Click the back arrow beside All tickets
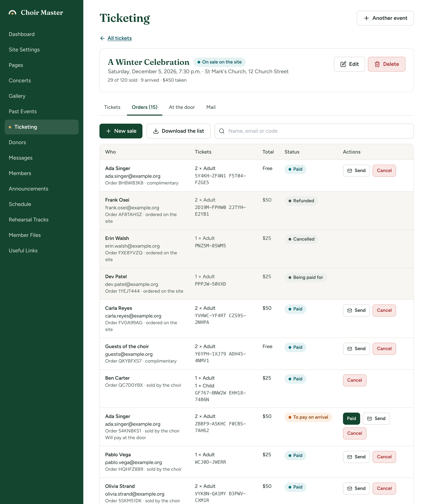 tap(102, 38)
